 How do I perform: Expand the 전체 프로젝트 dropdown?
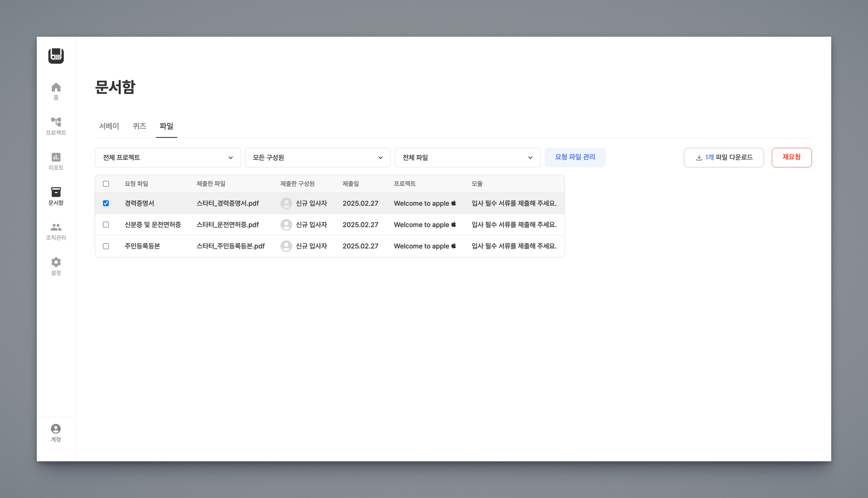point(168,157)
